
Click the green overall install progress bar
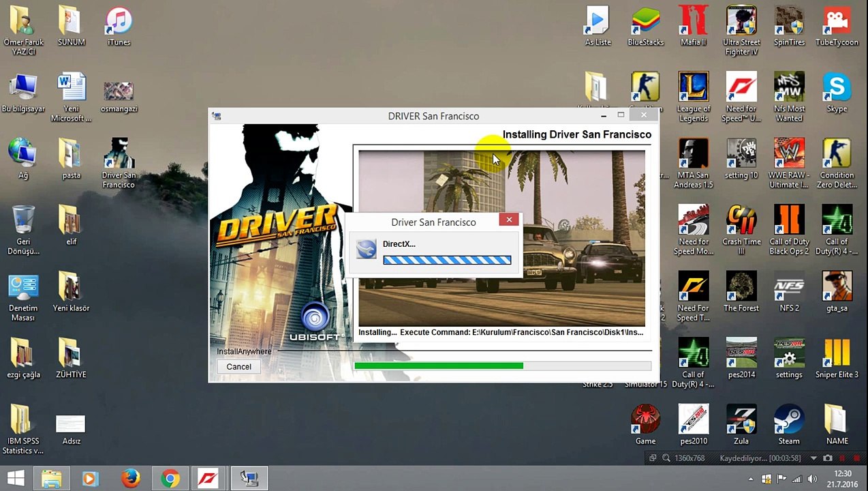502,366
